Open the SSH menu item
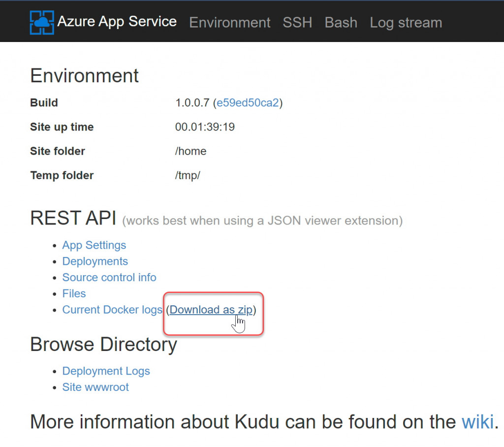Image resolution: width=504 pixels, height=447 pixels. click(297, 23)
